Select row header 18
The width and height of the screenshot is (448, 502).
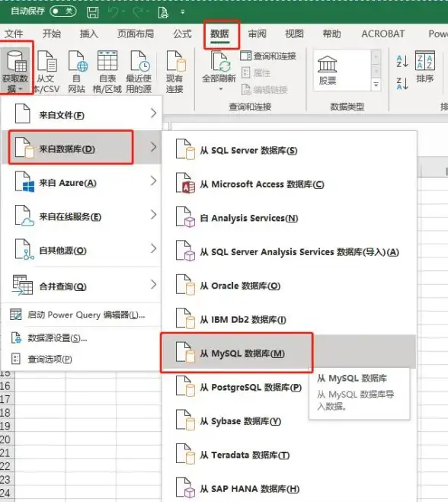6,413
